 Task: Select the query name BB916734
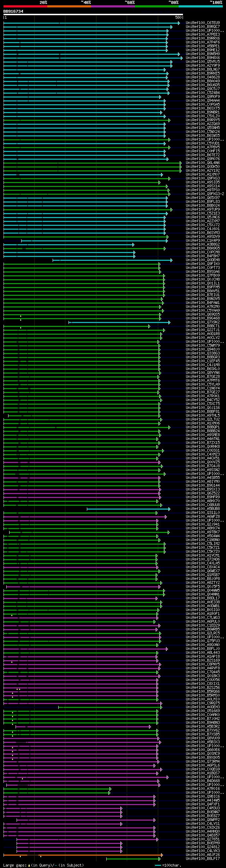[x=13, y=11]
